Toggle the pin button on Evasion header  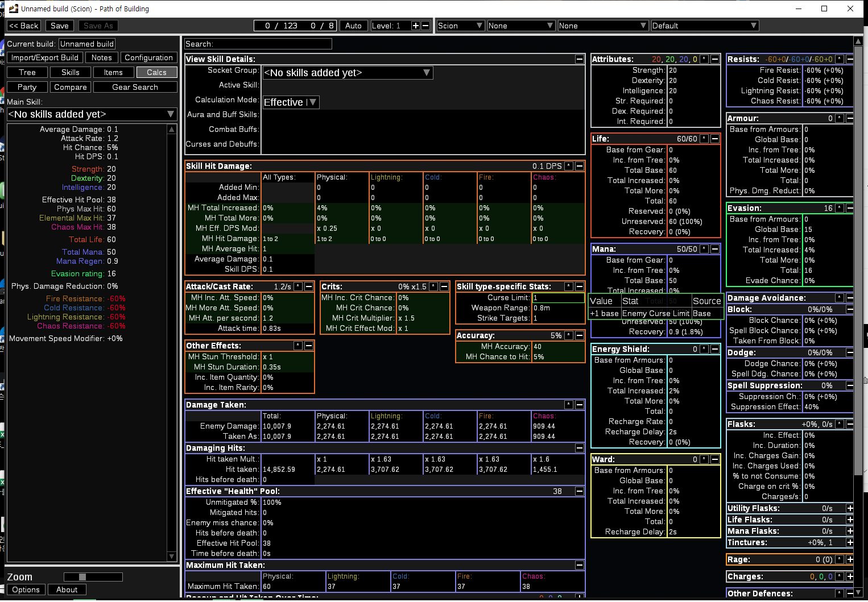840,208
